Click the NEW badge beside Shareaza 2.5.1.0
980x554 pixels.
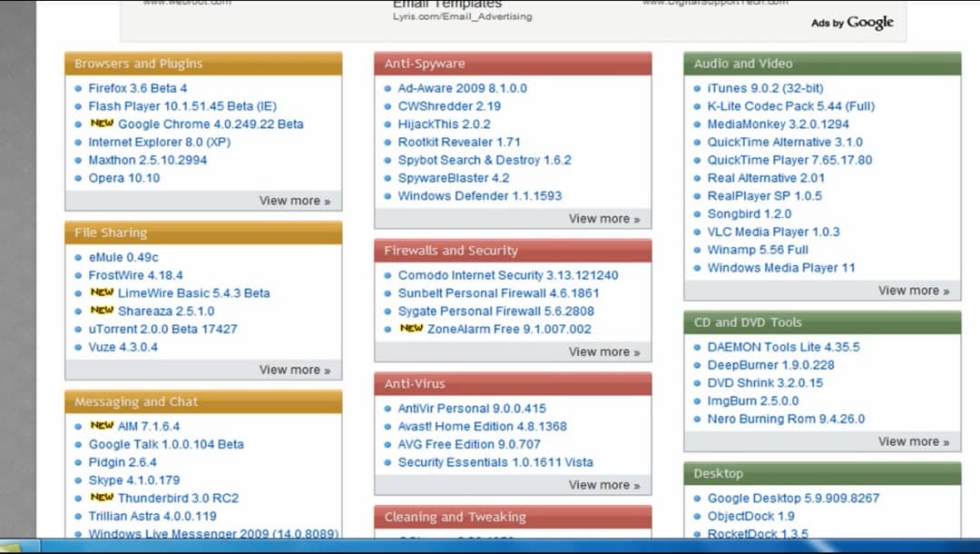tap(102, 311)
